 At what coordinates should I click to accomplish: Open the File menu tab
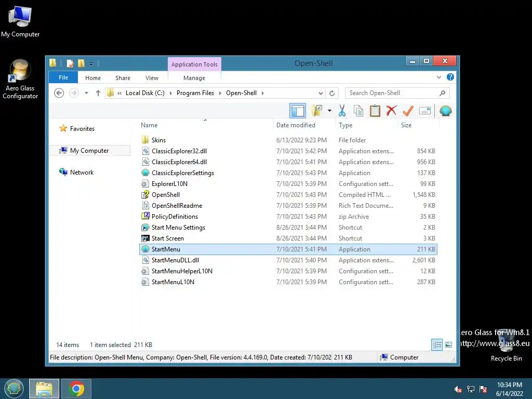[x=63, y=77]
